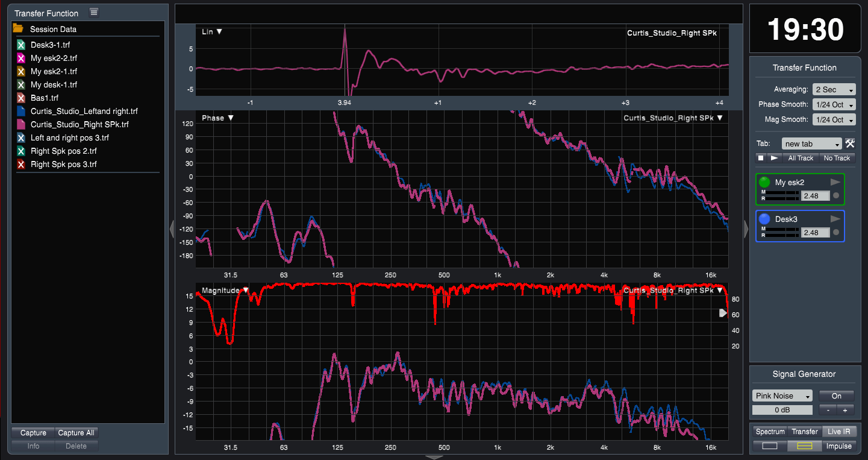This screenshot has height=460, width=868.
Task: Toggle visibility icon of My esk2-1.trf trace
Action: (x=21, y=71)
